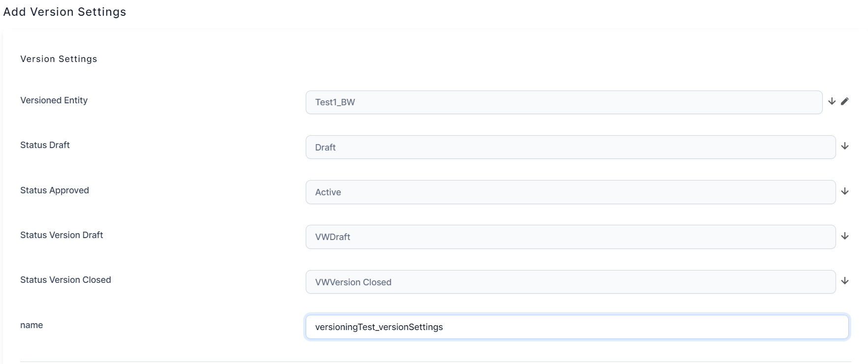Viewport: 868px width, 364px height.
Task: Click the Status Version Closed label
Action: click(65, 280)
